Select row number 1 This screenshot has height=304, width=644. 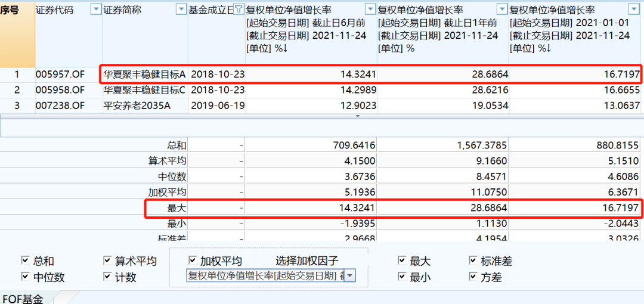pos(17,75)
